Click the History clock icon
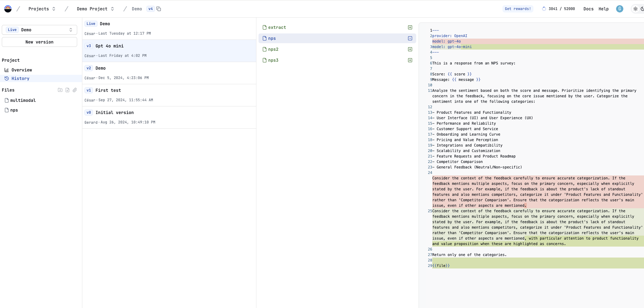 [x=7, y=78]
